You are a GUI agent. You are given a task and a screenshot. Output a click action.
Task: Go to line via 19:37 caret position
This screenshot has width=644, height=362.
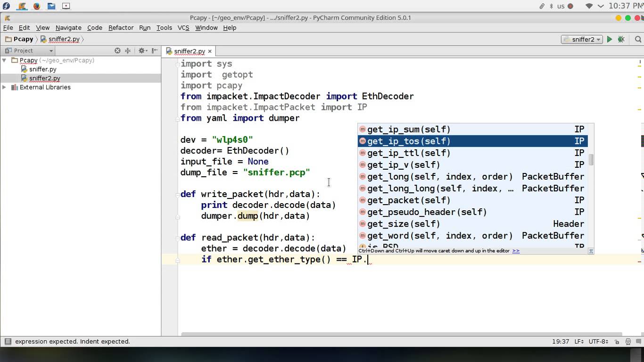coord(561,342)
